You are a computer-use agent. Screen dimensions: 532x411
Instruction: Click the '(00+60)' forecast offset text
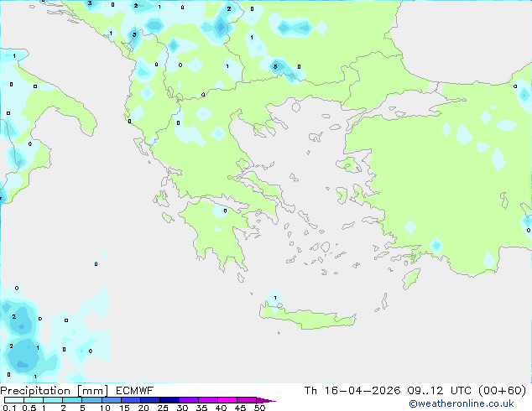tap(502, 391)
